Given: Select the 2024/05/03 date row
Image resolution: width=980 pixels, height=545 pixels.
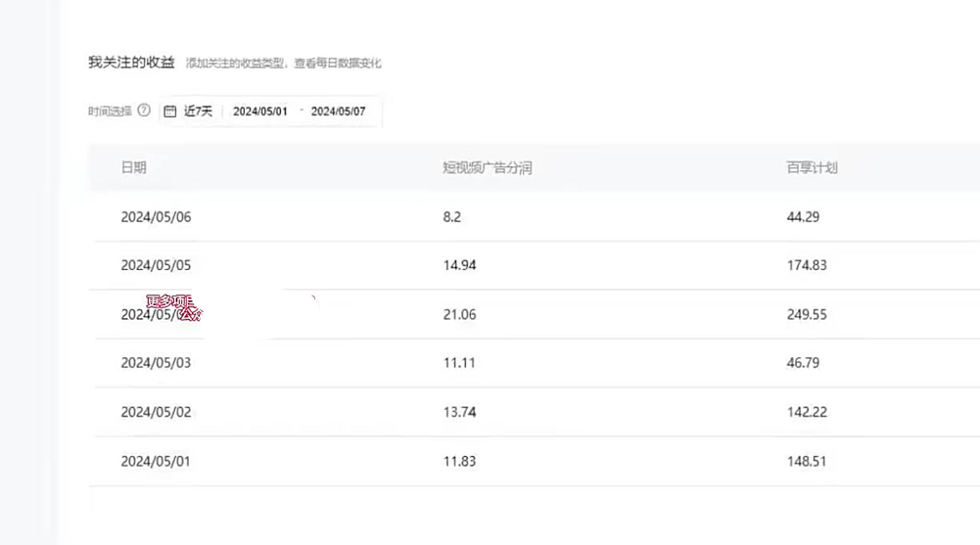Looking at the screenshot, I should click(156, 363).
